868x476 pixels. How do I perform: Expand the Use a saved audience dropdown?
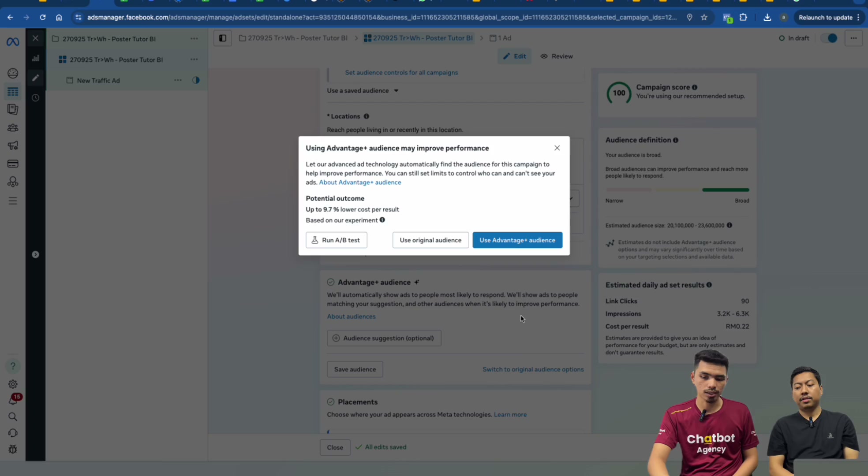tap(363, 91)
